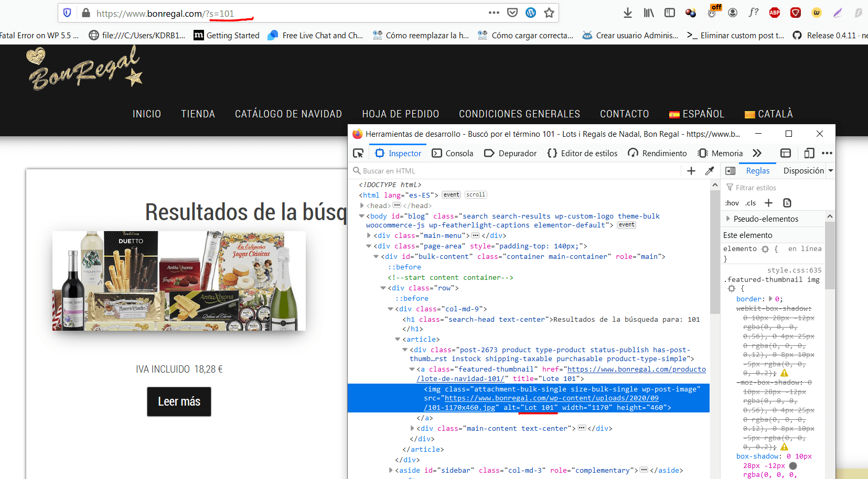Bookmark this page with the star
The height and width of the screenshot is (479, 868).
pyautogui.click(x=549, y=13)
